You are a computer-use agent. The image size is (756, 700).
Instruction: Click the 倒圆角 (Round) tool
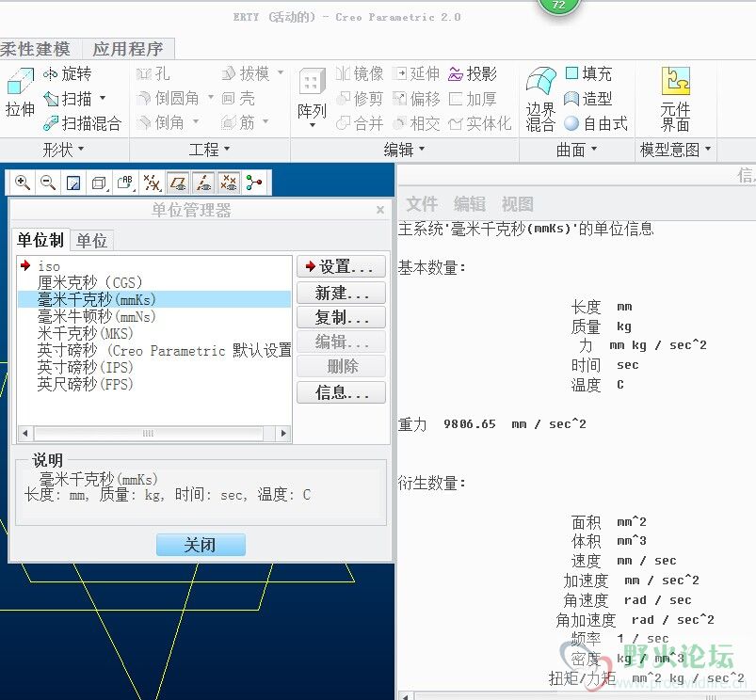(168, 98)
